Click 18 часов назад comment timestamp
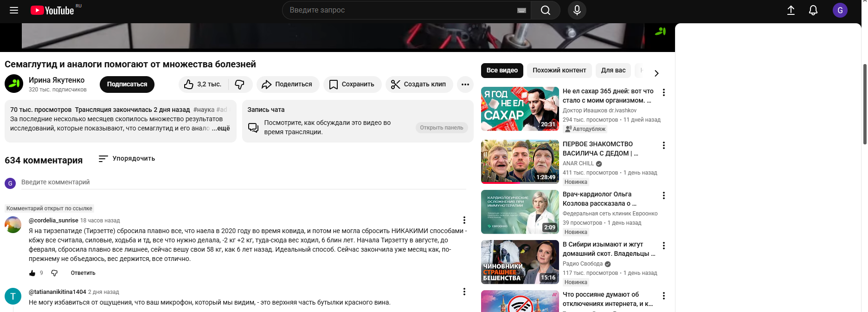This screenshot has height=312, width=868. click(x=100, y=221)
